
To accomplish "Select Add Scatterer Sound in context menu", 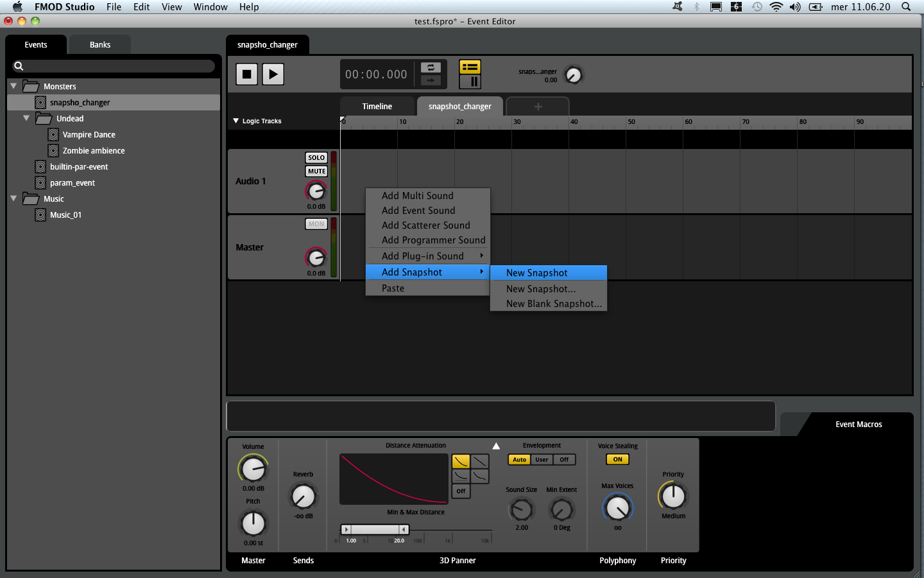I will 428,225.
